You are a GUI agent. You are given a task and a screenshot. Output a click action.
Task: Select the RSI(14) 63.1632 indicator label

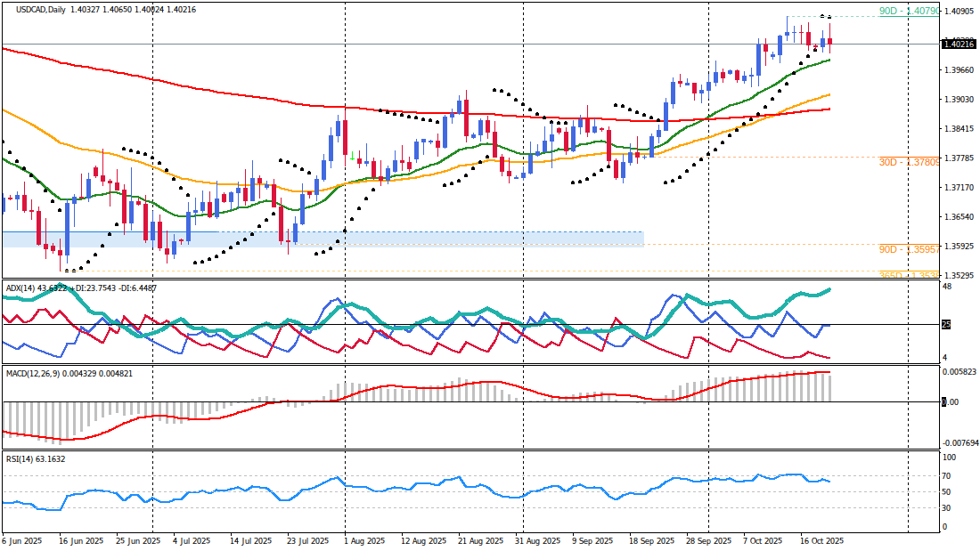[36, 459]
